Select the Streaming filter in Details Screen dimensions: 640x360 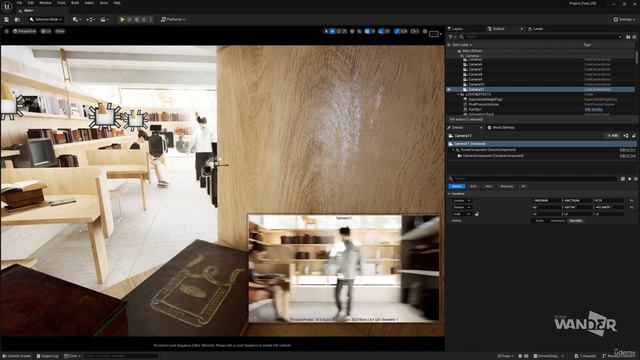(507, 187)
